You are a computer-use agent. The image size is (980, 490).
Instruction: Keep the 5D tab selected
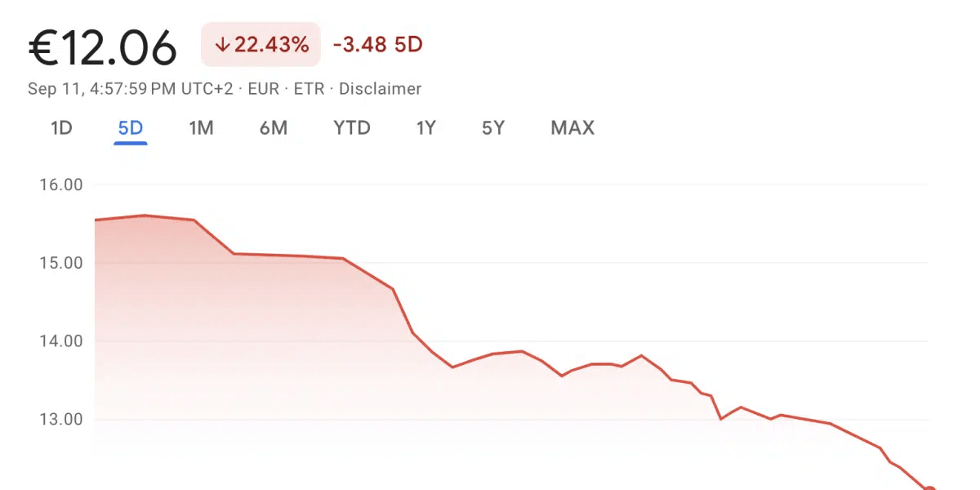pyautogui.click(x=130, y=128)
